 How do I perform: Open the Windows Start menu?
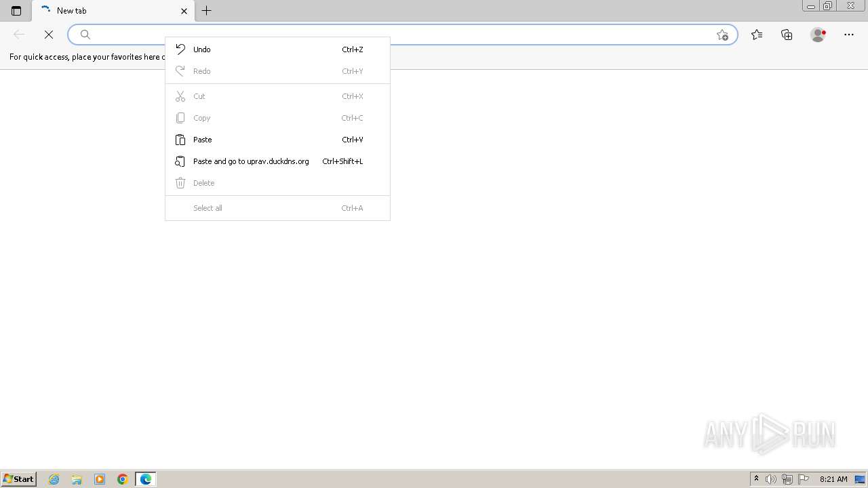pyautogui.click(x=18, y=479)
